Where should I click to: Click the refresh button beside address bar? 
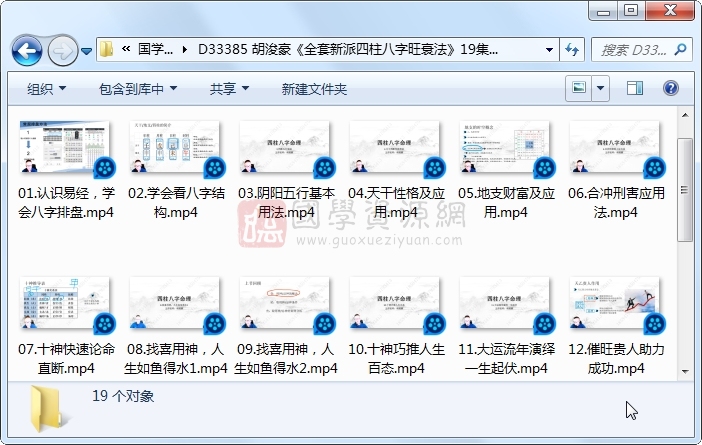572,49
